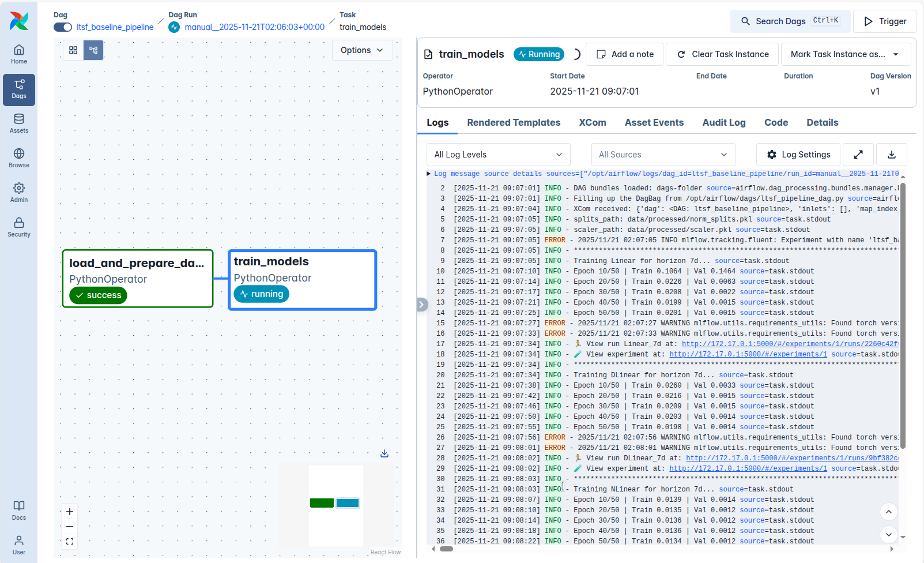The image size is (924, 563).
Task: Zoom in on graph
Action: click(70, 512)
